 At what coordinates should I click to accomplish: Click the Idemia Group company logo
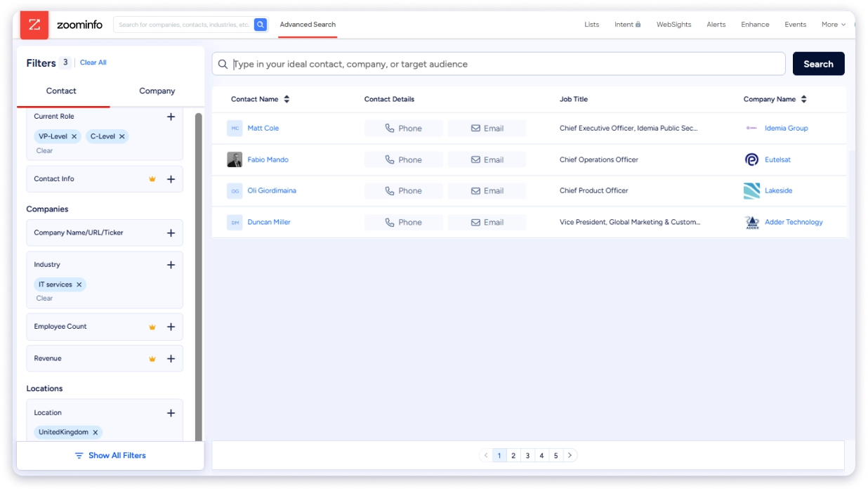click(751, 129)
